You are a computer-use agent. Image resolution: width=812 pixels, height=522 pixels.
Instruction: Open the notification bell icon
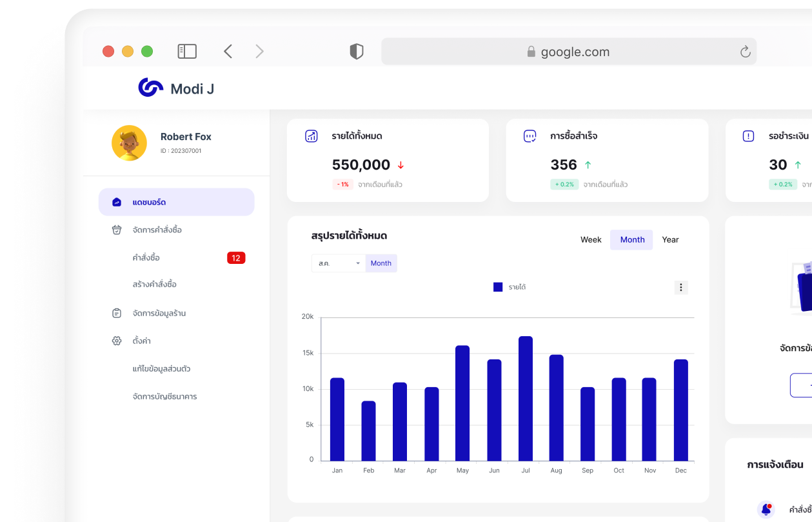(x=766, y=509)
